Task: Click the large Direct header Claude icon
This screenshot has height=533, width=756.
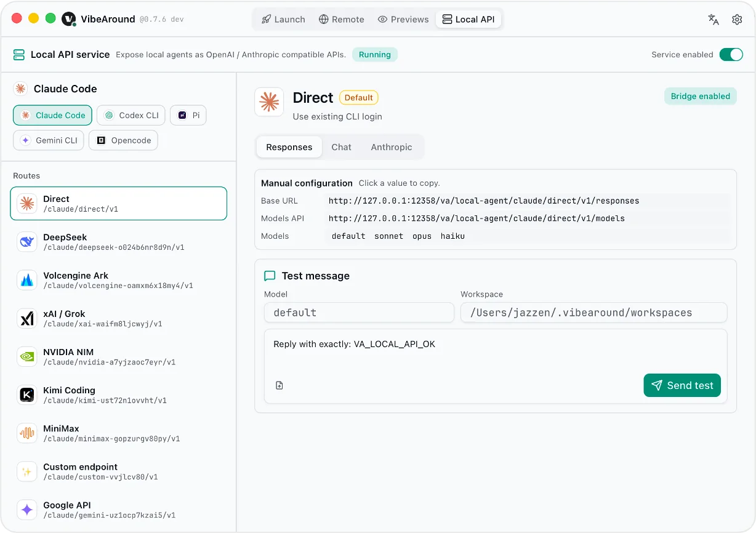Action: pos(269,102)
